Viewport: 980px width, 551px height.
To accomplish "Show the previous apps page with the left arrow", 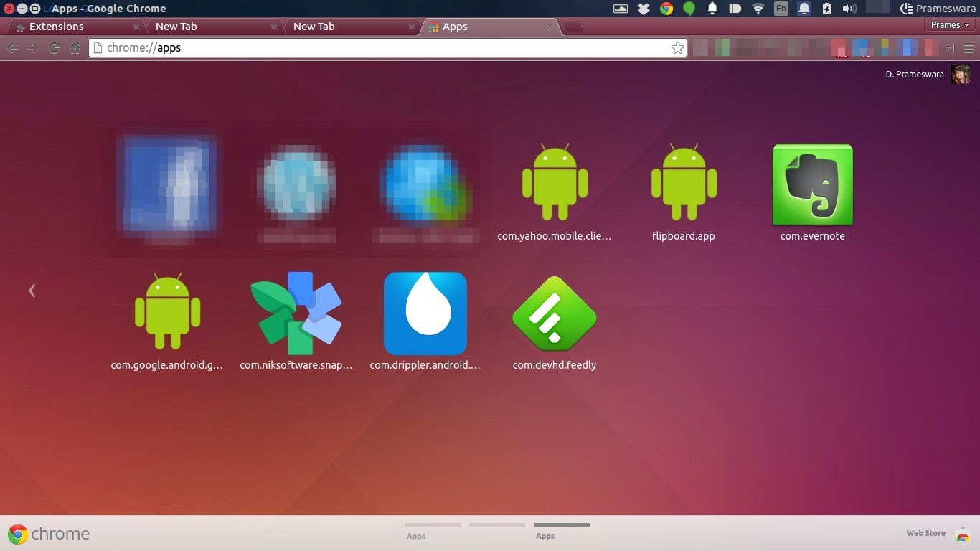I will [32, 291].
